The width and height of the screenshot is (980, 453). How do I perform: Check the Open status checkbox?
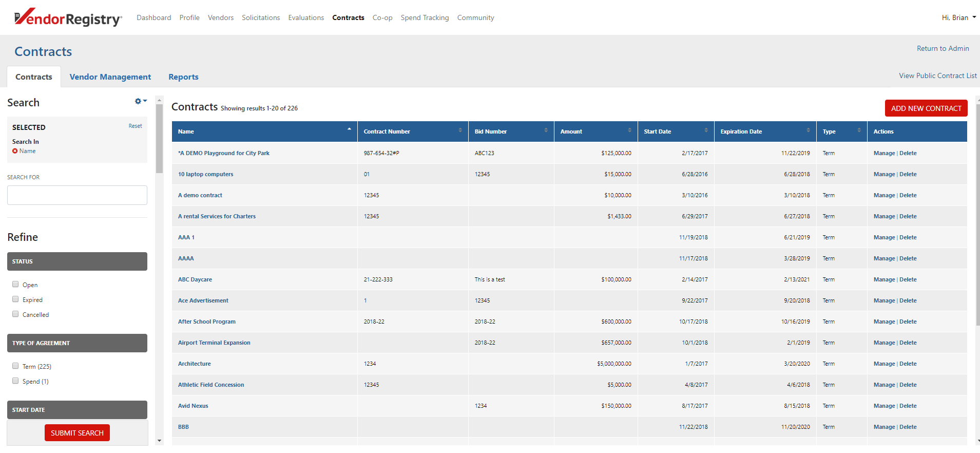[x=15, y=284]
